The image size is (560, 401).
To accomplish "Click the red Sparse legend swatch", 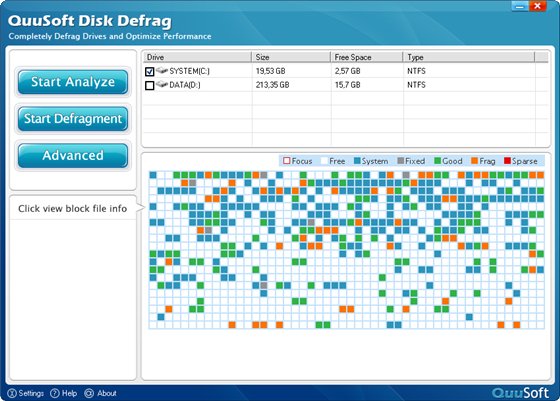I will [507, 161].
